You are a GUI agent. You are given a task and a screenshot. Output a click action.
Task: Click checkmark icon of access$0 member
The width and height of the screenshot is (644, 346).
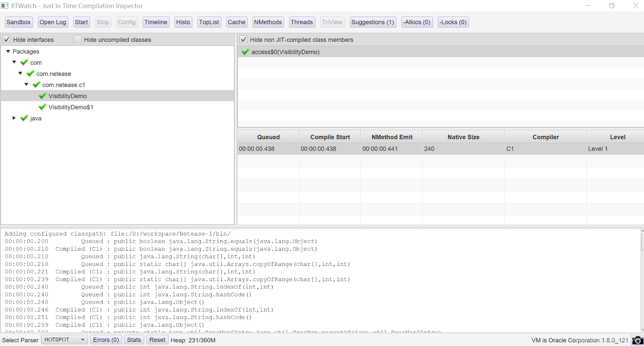(245, 52)
